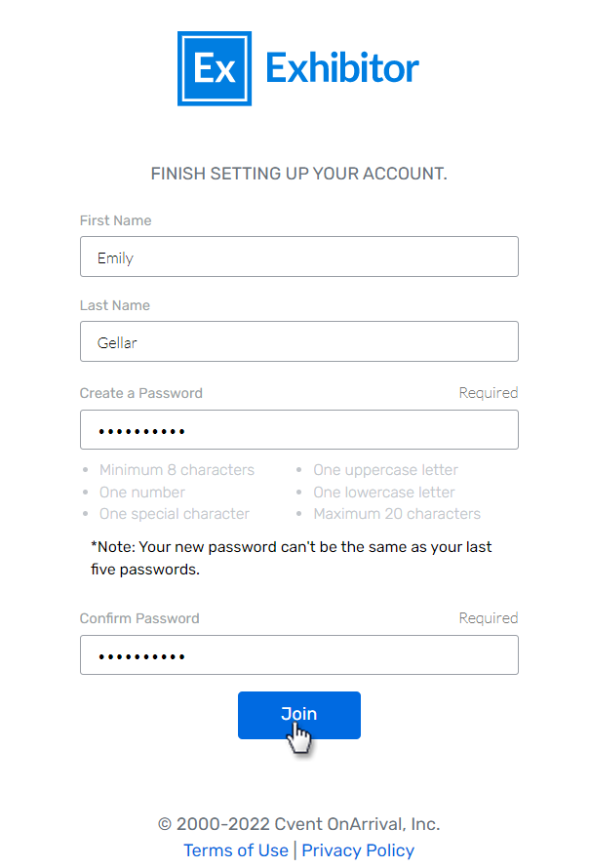Focus the First Name input field
The height and width of the screenshot is (868, 590).
point(298,257)
